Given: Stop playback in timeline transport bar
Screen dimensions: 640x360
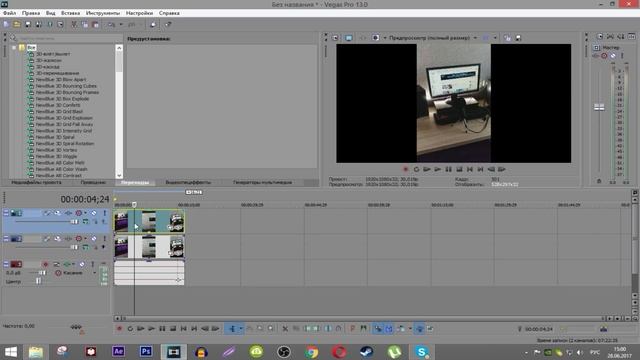Looking at the screenshot, I should (x=173, y=329).
